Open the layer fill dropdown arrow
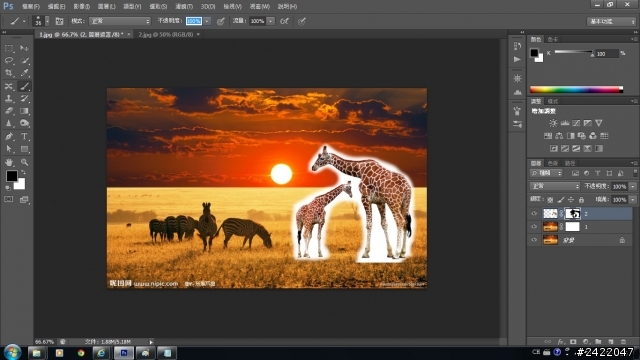640x360 pixels. (632, 200)
